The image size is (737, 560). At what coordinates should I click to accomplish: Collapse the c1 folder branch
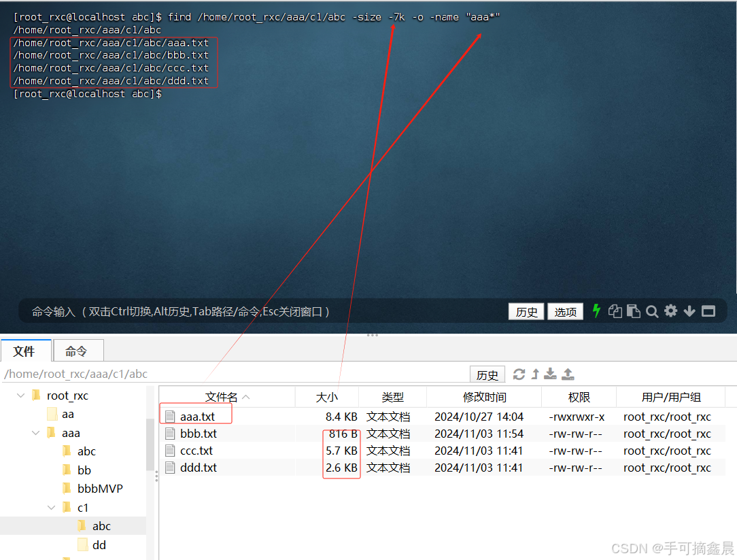pyautogui.click(x=52, y=506)
